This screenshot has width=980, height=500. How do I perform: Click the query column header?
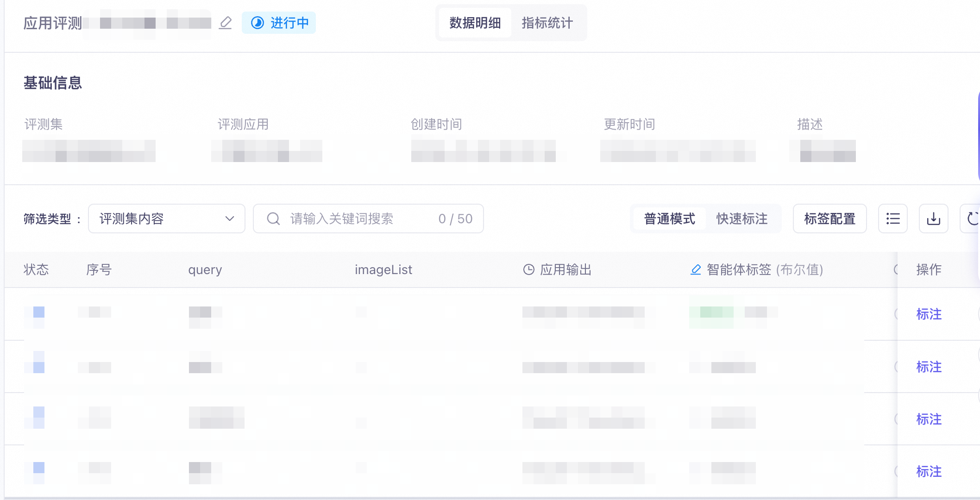pos(205,269)
